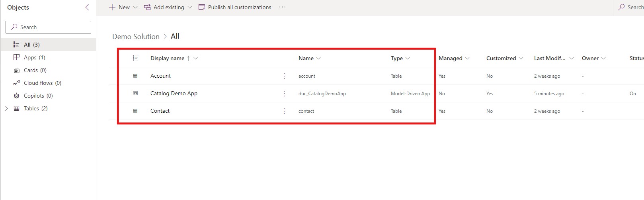The width and height of the screenshot is (644, 200).
Task: Open more options for the Account row
Action: tap(284, 76)
